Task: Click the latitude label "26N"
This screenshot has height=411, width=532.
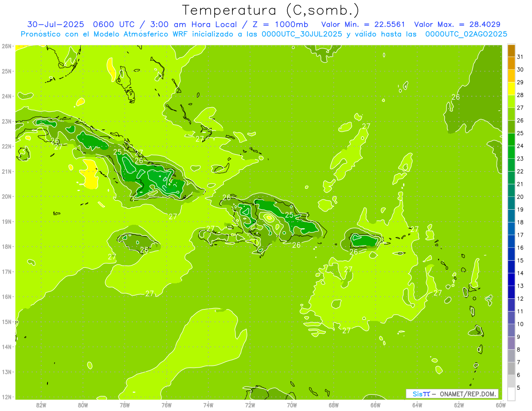Action: 7,46
